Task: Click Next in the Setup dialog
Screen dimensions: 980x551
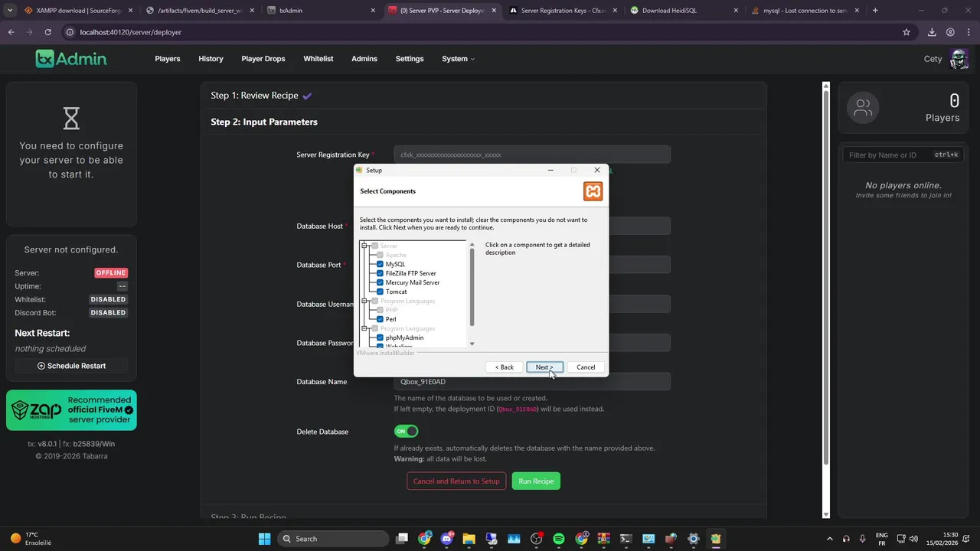Action: pos(544,367)
